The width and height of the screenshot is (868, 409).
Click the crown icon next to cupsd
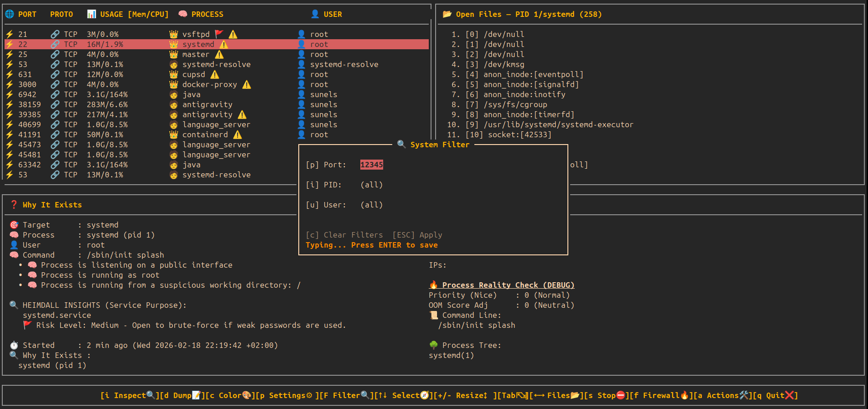pos(173,74)
